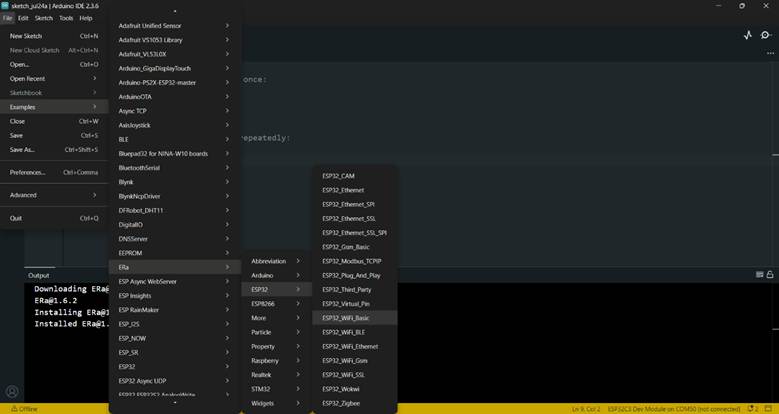Expand Adafruit VS1053 Library examples

coord(175,40)
